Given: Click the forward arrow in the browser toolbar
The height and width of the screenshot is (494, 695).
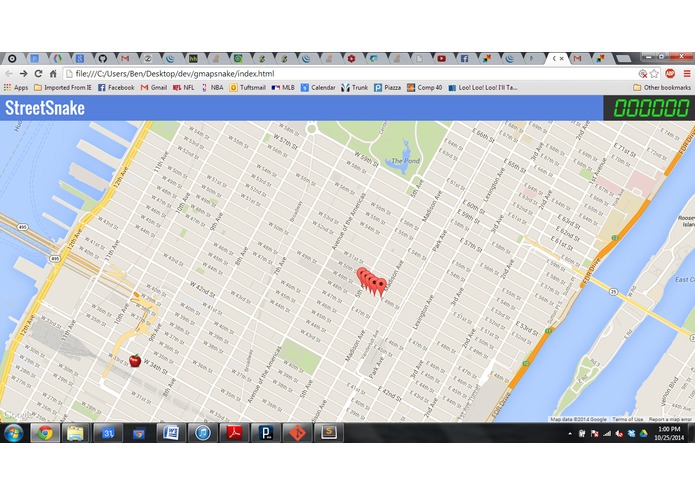Looking at the screenshot, I should [x=23, y=74].
